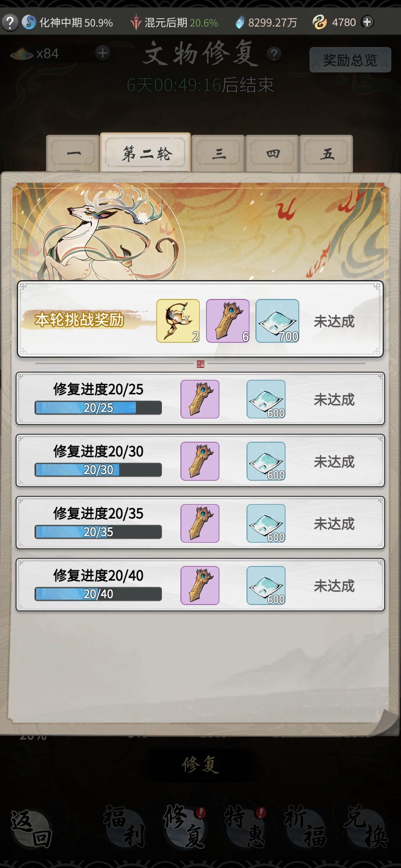401x868 pixels.
Task: Tap the purple sword token reward with quantity 6
Action: 228,321
